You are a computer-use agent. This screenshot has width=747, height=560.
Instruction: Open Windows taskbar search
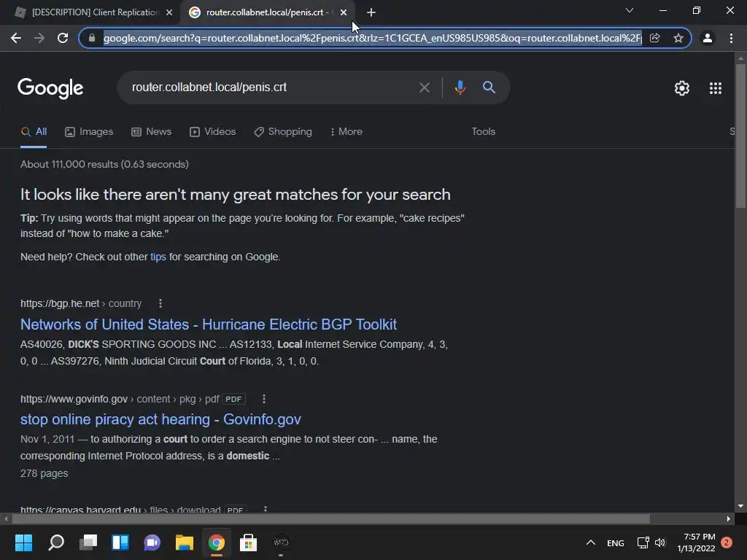click(x=56, y=542)
